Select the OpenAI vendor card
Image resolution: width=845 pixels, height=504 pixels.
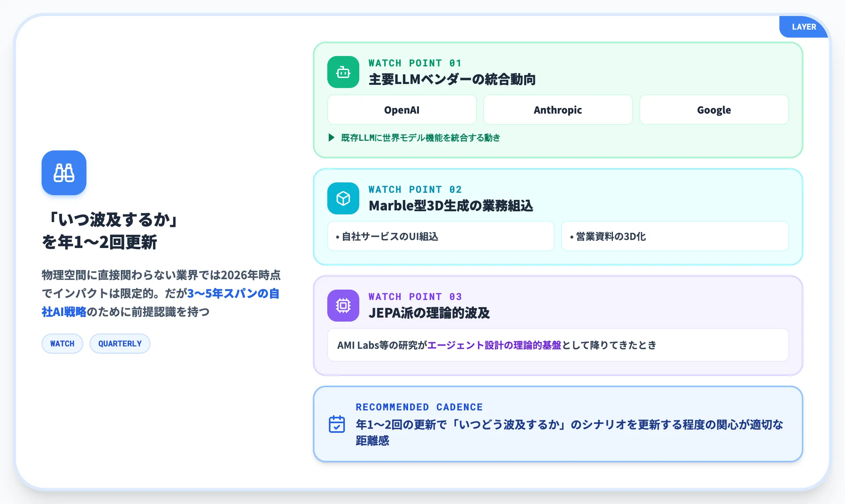(x=402, y=110)
